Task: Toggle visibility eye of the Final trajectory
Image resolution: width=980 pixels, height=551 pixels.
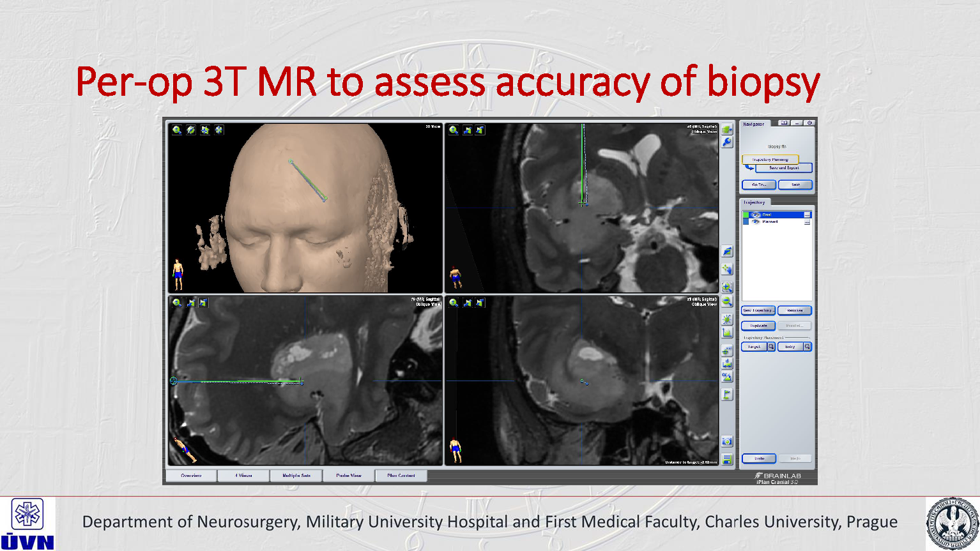Action: [x=756, y=215]
